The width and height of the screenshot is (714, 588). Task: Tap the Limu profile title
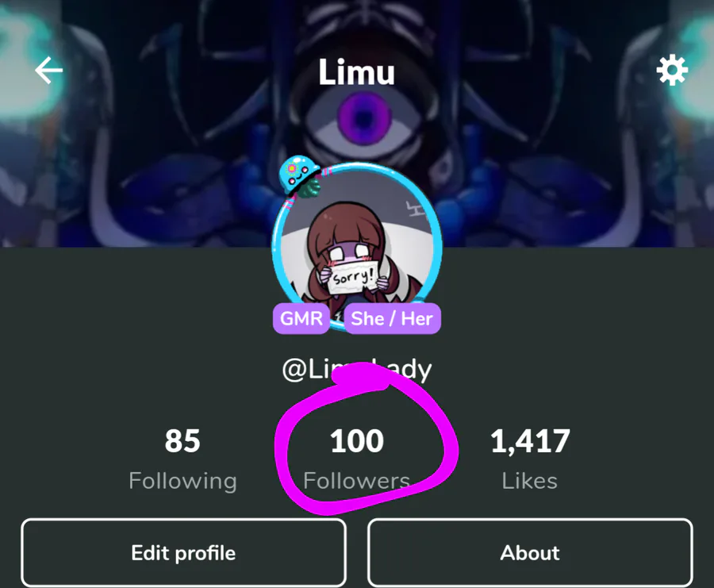356,72
